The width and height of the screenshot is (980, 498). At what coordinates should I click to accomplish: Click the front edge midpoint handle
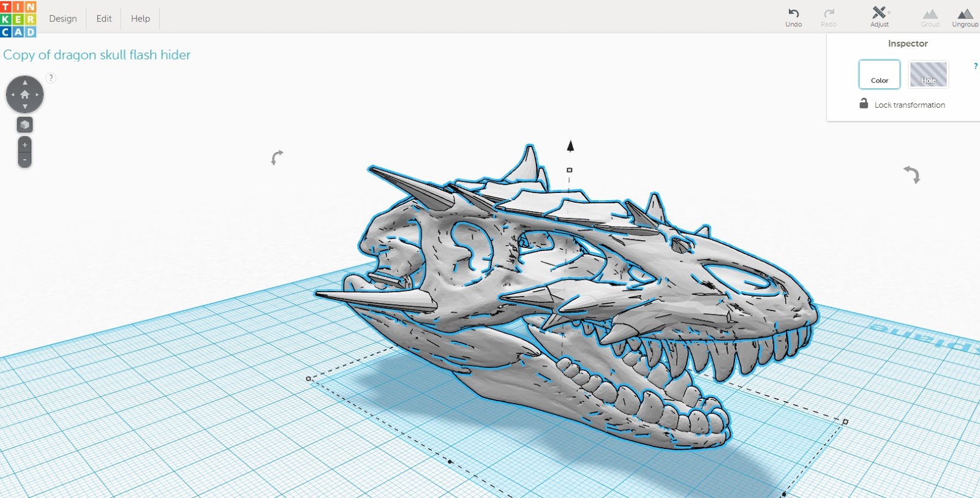point(450,461)
